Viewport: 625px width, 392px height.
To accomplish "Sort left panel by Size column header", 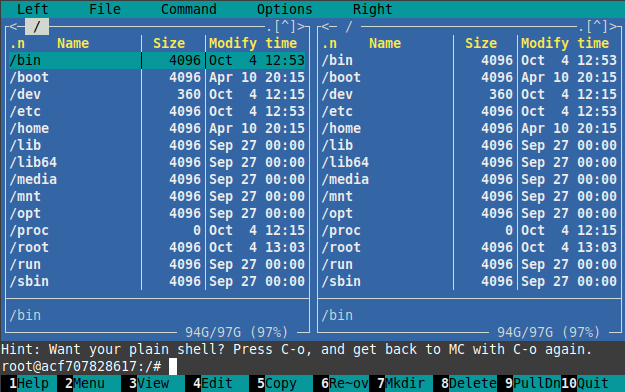I will 169,43.
